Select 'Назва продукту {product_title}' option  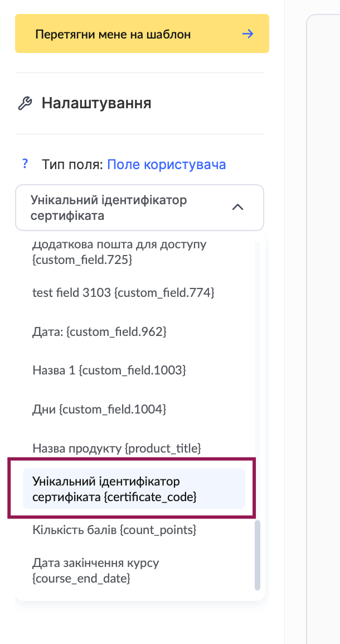coord(116,448)
